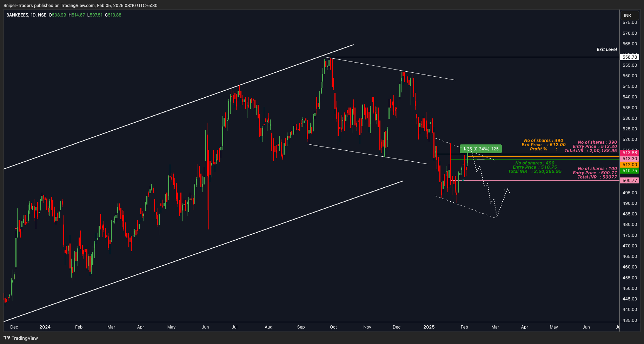
Task: Click the pink 513.30 price tag
Action: tap(630, 159)
